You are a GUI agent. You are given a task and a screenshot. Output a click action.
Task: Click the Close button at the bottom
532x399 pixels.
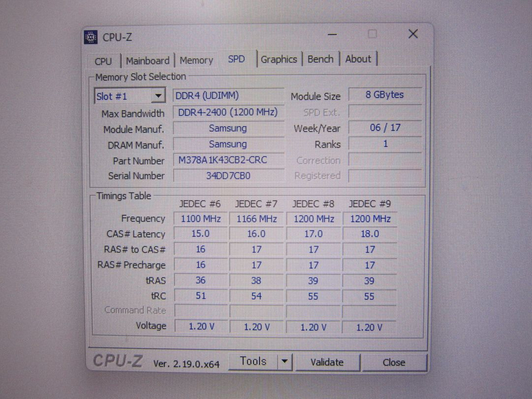click(394, 362)
